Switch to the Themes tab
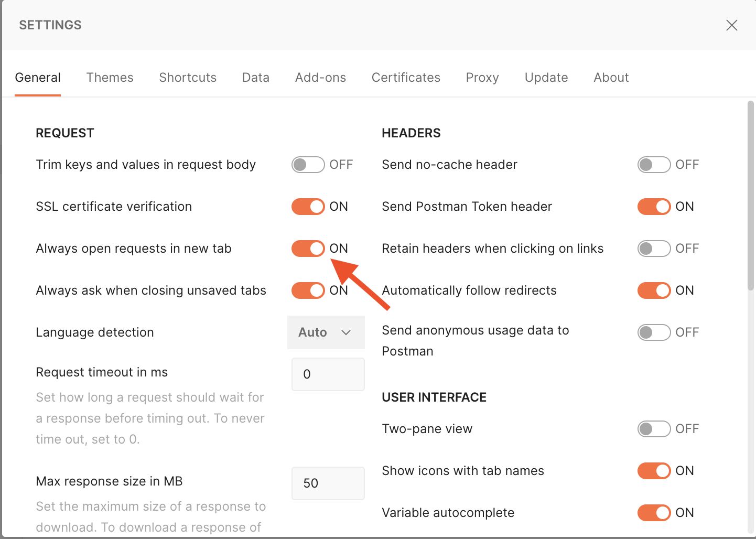 pyautogui.click(x=110, y=77)
